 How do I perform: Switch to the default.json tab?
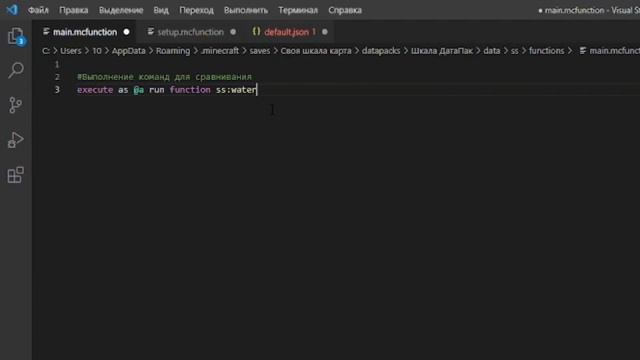287,32
